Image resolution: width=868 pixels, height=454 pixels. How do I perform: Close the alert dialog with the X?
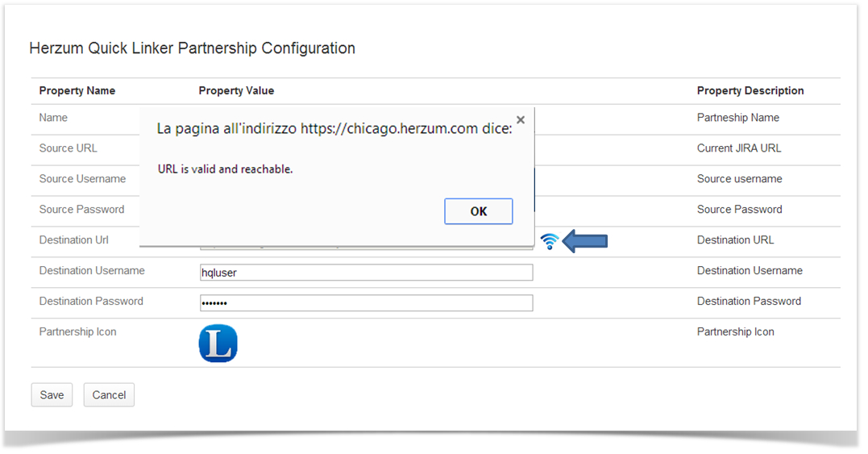point(521,120)
